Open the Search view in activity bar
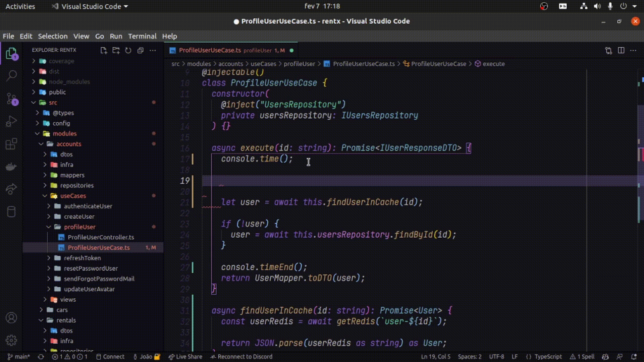The width and height of the screenshot is (644, 362). click(x=11, y=76)
